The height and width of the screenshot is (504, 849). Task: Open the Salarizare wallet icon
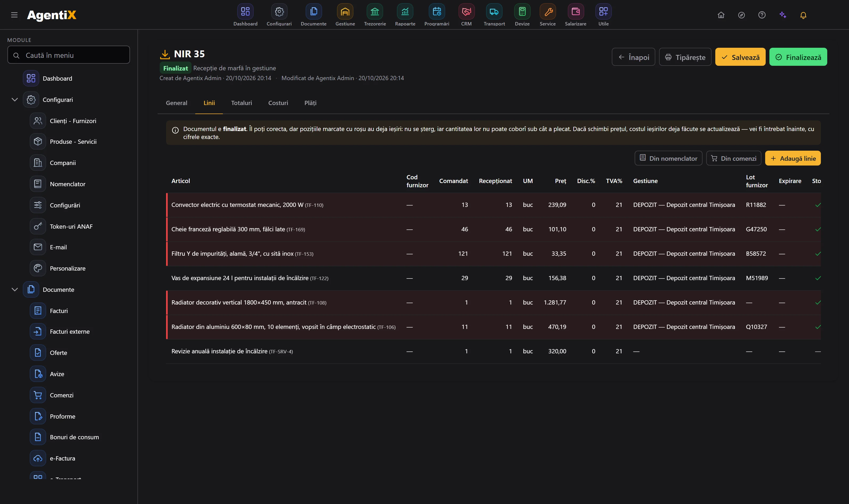tap(576, 12)
